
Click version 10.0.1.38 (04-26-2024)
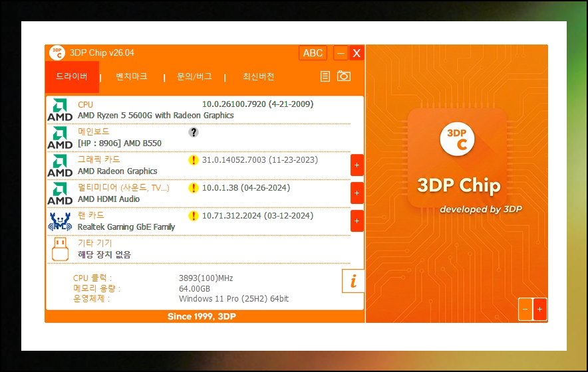point(246,188)
